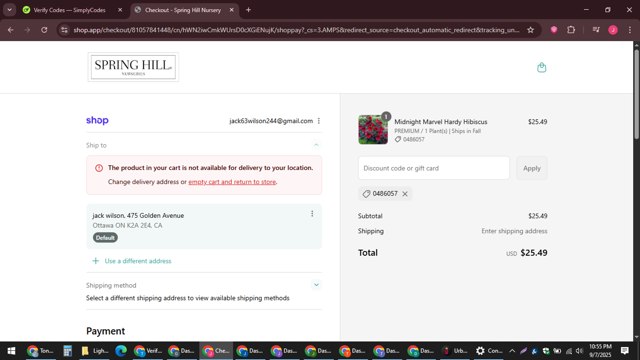640x360 pixels.
Task: Click the Shop logo
Action: [x=97, y=120]
